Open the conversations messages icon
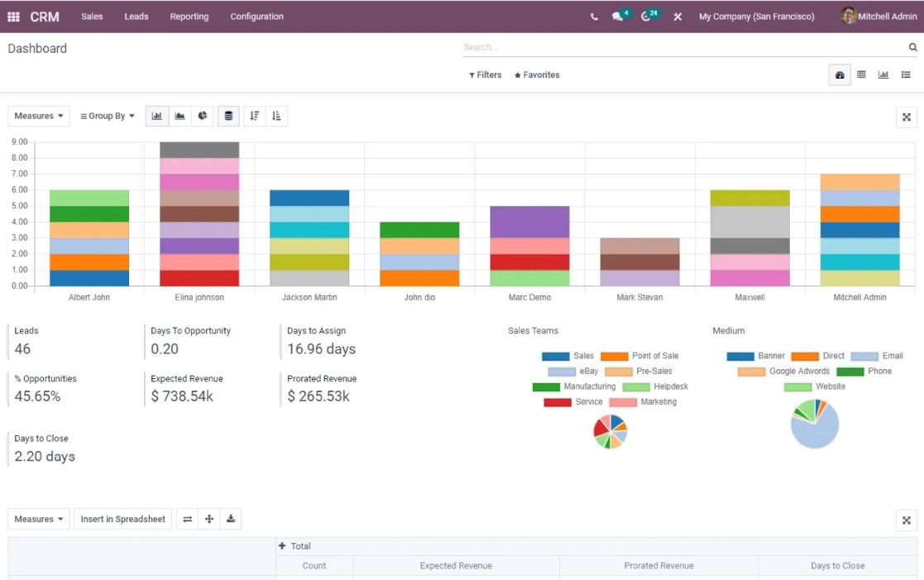Image resolution: width=924 pixels, height=580 pixels. pyautogui.click(x=618, y=17)
